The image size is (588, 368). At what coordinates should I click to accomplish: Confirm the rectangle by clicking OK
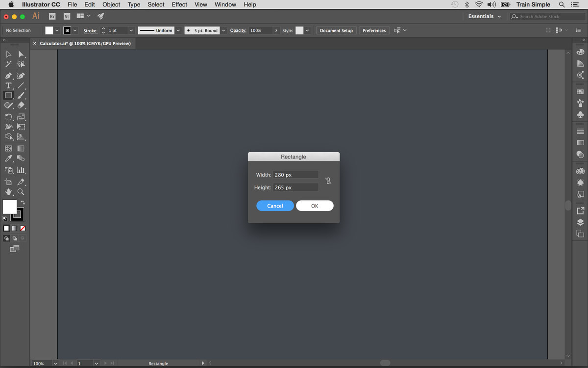[315, 206]
